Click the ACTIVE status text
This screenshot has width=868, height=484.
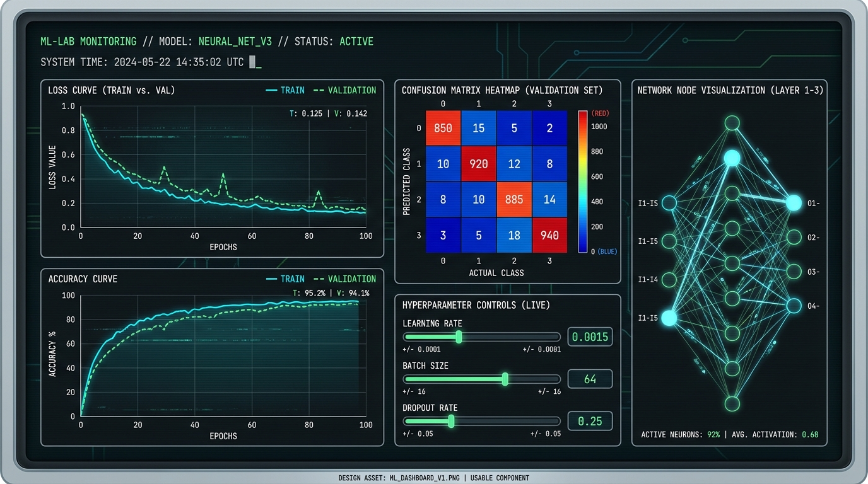[x=356, y=42]
